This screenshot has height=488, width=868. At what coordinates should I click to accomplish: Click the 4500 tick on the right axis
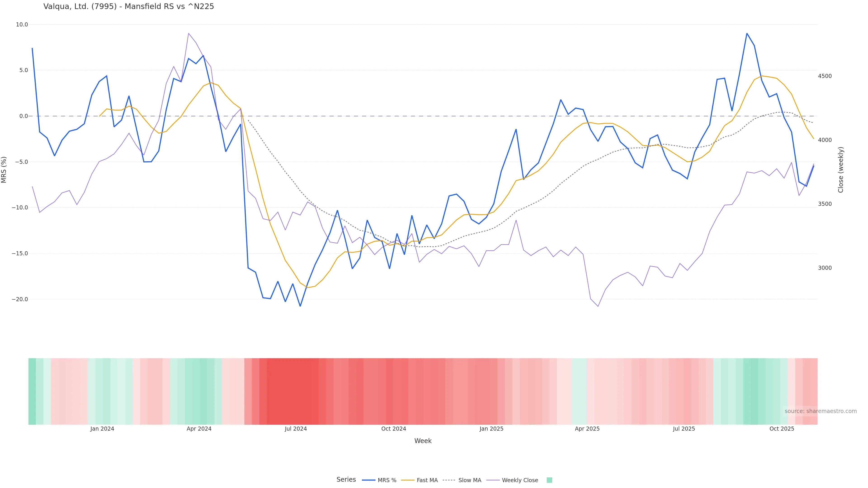[825, 76]
